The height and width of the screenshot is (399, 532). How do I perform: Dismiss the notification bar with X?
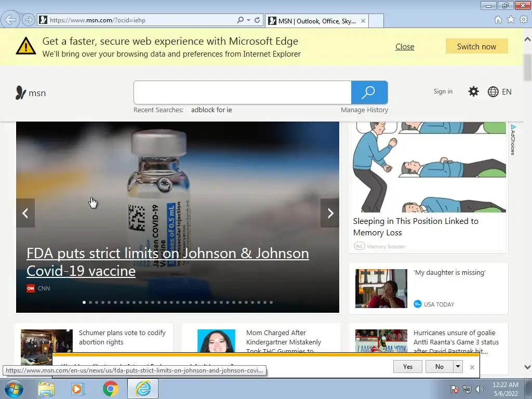coord(472,367)
